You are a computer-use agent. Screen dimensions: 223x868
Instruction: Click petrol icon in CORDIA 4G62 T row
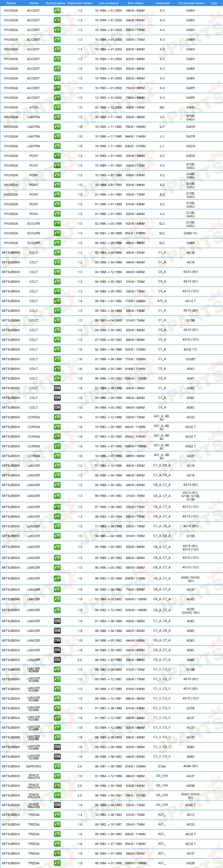coord(57,446)
